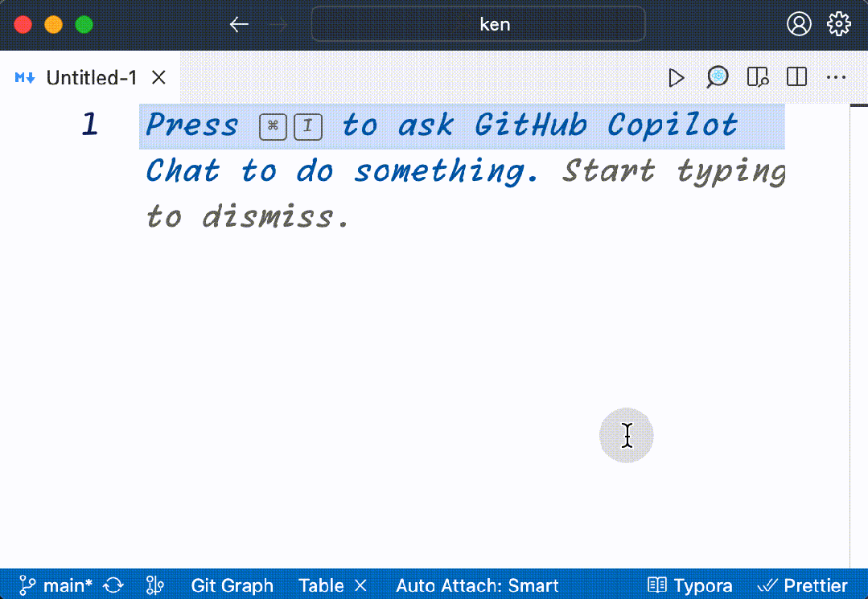Click line number 1 in the gutter
This screenshot has width=868, height=599.
(89, 124)
